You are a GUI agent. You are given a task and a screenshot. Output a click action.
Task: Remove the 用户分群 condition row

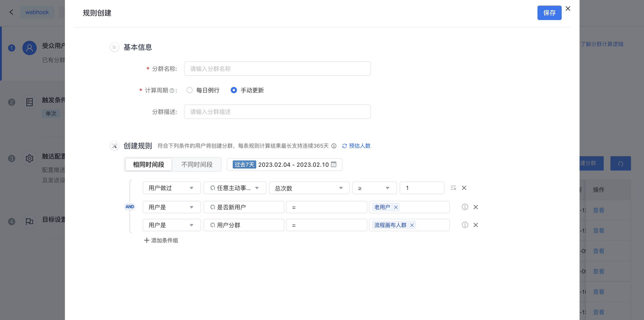click(x=476, y=225)
